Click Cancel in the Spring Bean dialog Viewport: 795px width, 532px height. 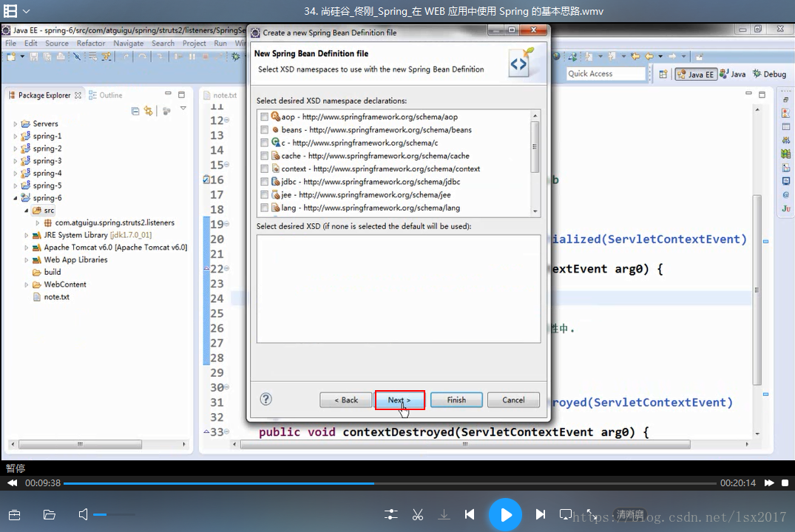513,400
